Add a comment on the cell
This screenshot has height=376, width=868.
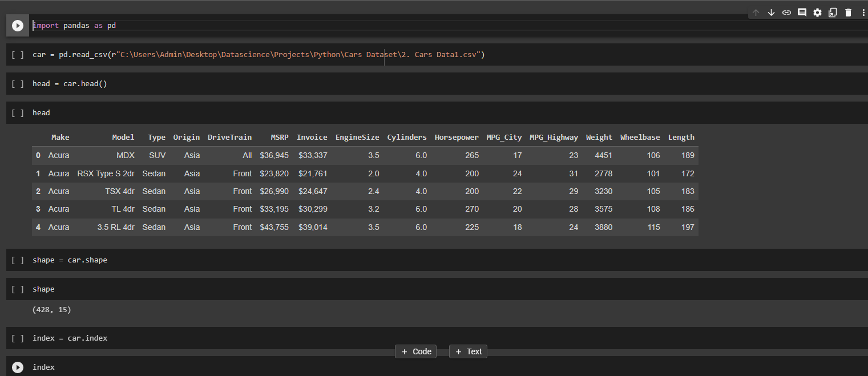click(x=802, y=12)
